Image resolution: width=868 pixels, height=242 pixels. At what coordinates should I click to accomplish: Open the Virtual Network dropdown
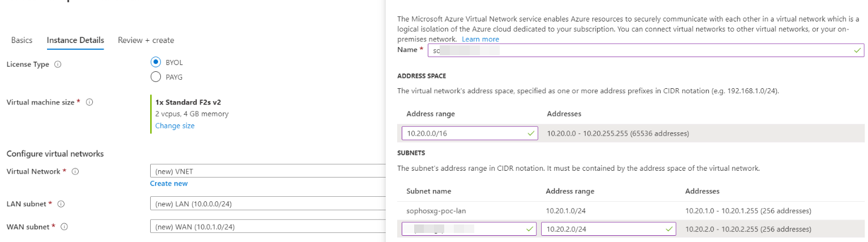click(266, 171)
